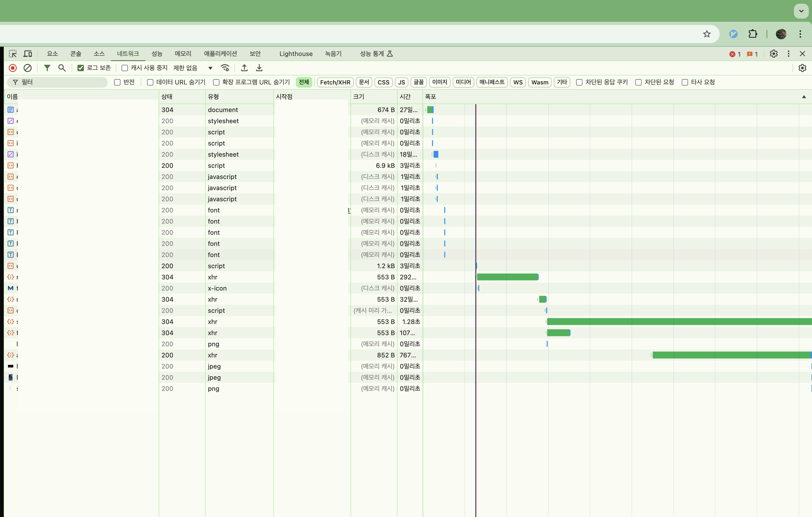Toggle the device toolbar icon

coord(28,54)
